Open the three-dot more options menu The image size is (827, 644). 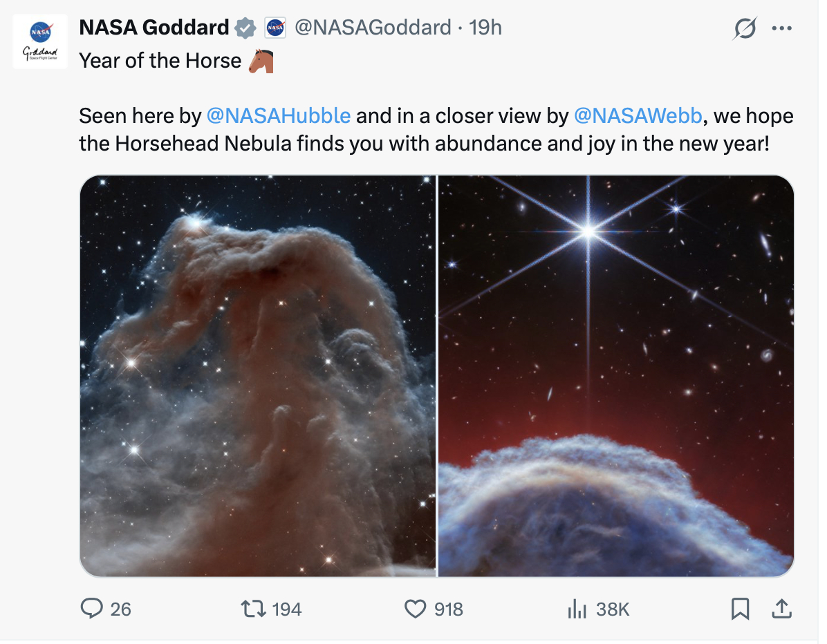pos(781,29)
